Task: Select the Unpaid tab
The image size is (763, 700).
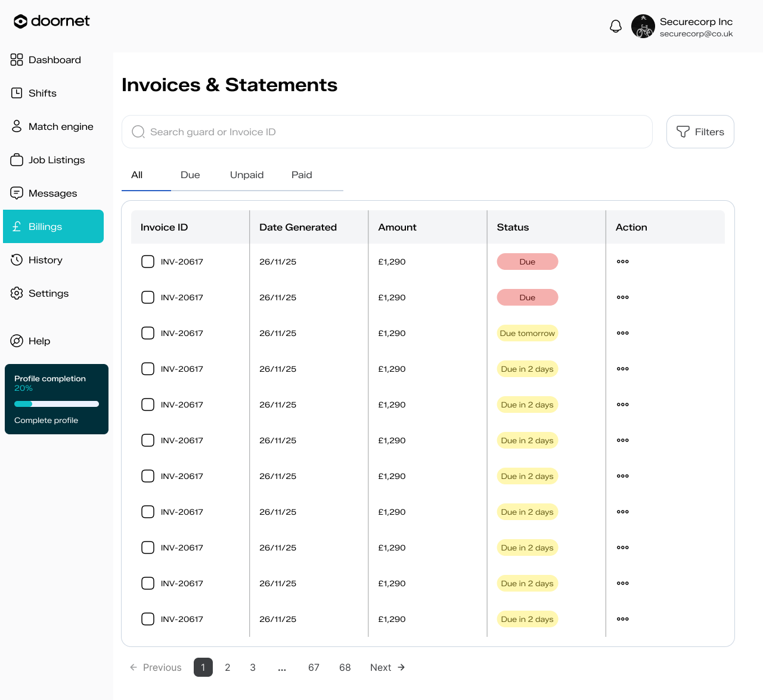Action: click(246, 175)
